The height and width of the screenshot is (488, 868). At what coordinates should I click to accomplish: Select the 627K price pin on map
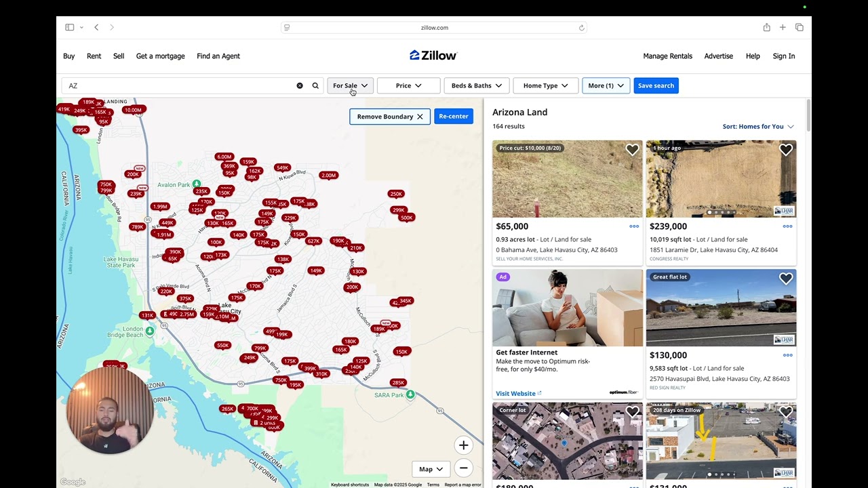click(x=313, y=241)
